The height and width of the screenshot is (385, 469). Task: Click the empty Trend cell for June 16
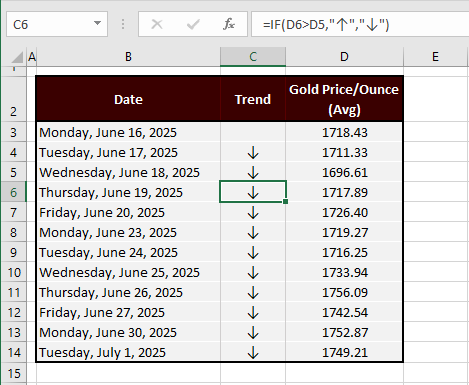[x=253, y=132]
